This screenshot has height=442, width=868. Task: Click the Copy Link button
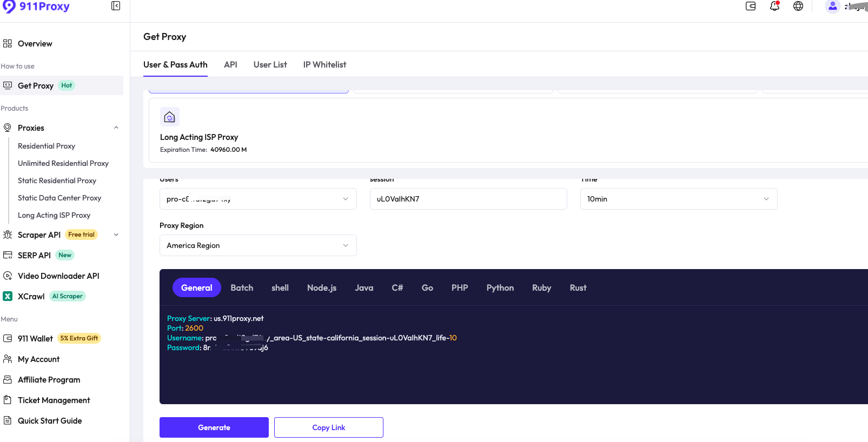329,427
